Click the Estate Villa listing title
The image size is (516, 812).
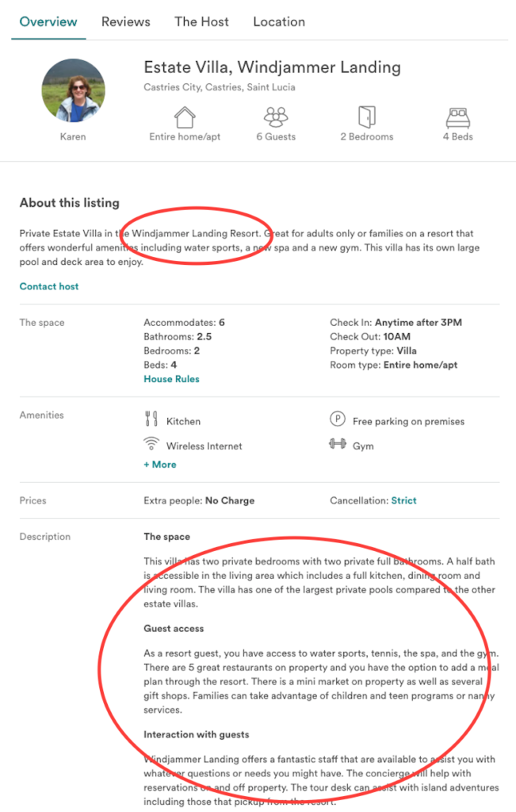pyautogui.click(x=271, y=67)
